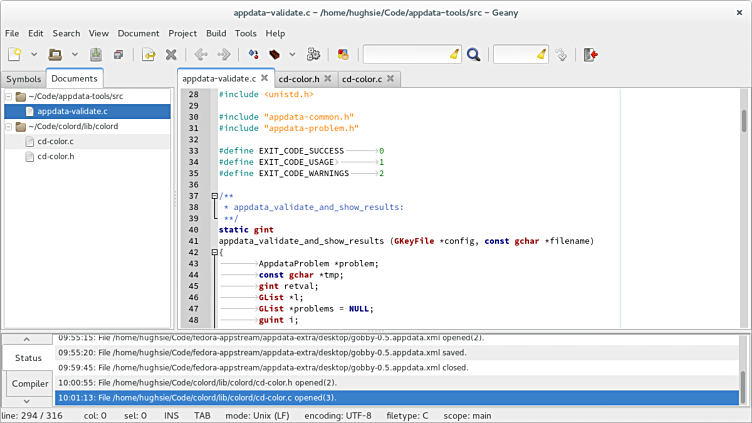Reload the current file from disk
752x423 pixels.
tap(148, 54)
